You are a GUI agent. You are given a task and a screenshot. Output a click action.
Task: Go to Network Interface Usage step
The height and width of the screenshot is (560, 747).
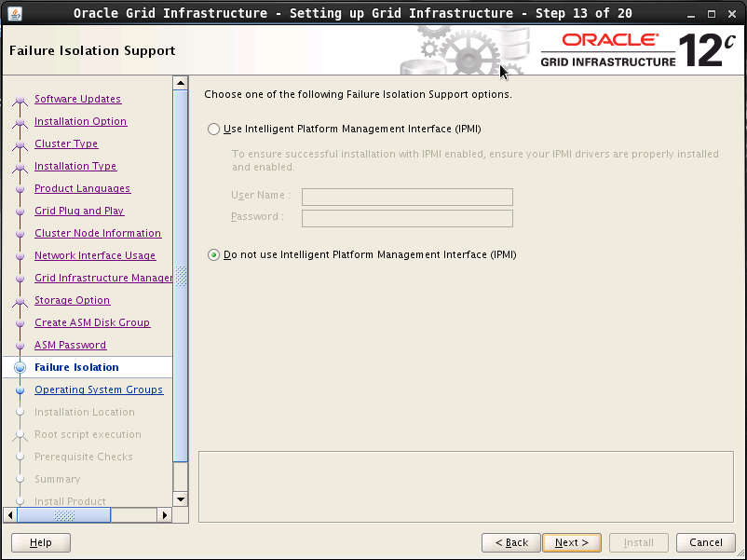(x=95, y=256)
